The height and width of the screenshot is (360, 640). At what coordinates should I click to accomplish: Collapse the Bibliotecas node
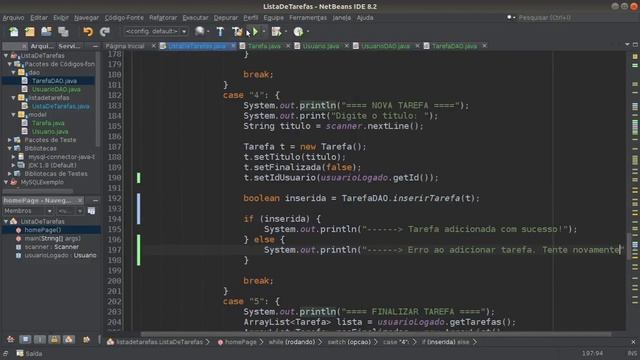tap(10, 148)
